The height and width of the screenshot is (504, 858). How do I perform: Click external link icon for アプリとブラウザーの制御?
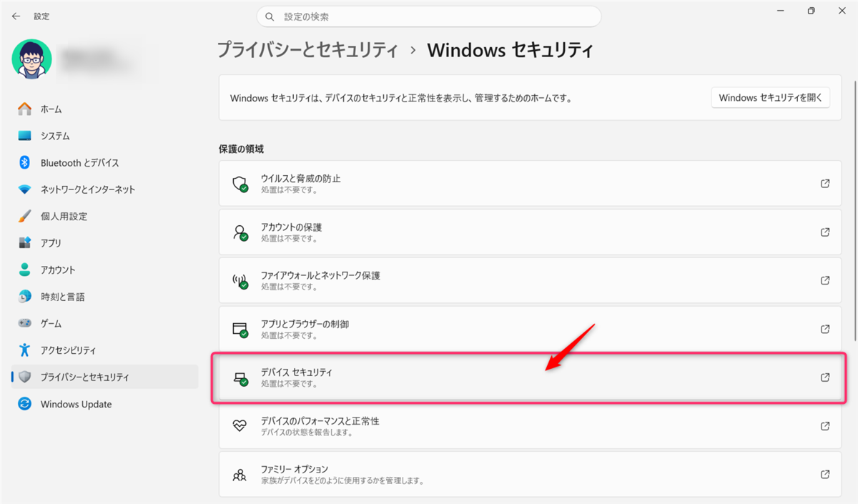825,329
